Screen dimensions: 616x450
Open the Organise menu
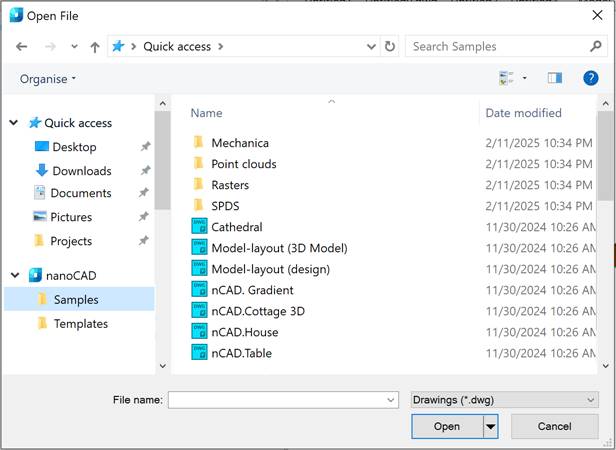pyautogui.click(x=48, y=79)
